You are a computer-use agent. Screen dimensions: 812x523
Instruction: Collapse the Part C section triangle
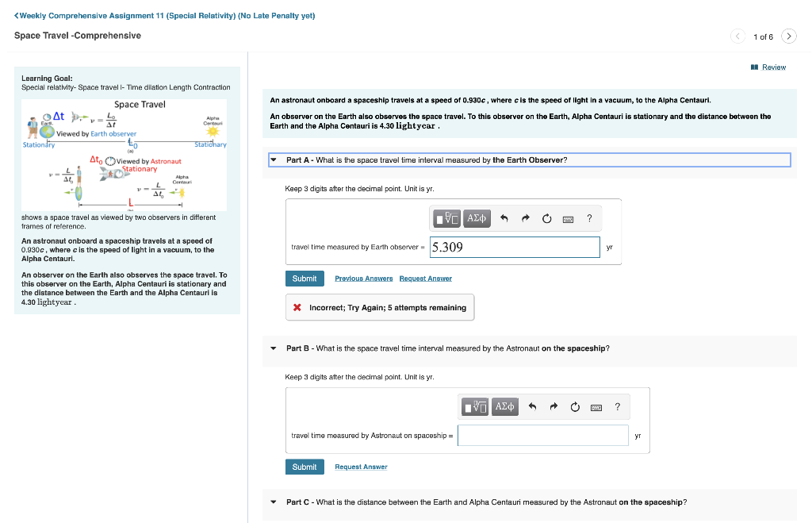(x=274, y=502)
